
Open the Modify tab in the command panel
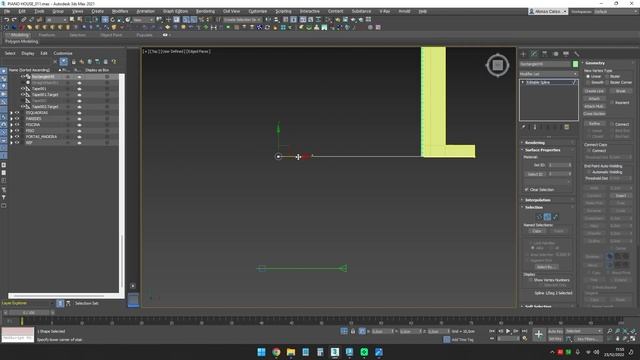[534, 54]
